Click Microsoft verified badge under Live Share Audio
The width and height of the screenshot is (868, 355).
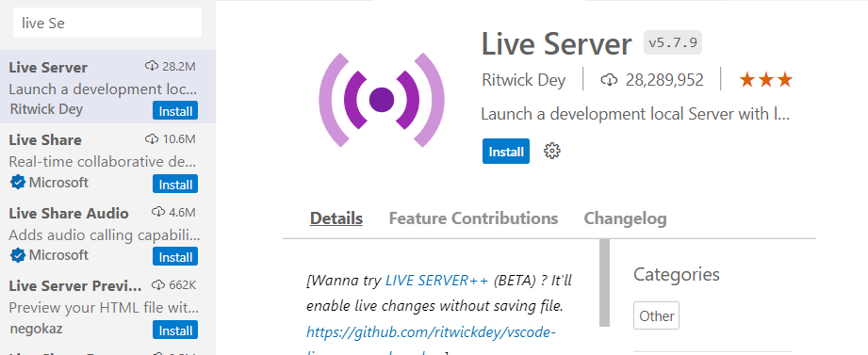(18, 255)
